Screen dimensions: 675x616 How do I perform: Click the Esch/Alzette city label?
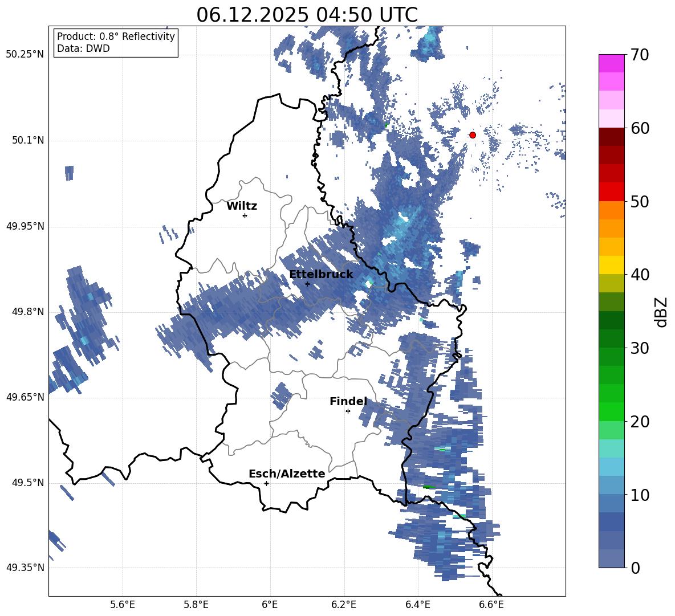(x=287, y=474)
